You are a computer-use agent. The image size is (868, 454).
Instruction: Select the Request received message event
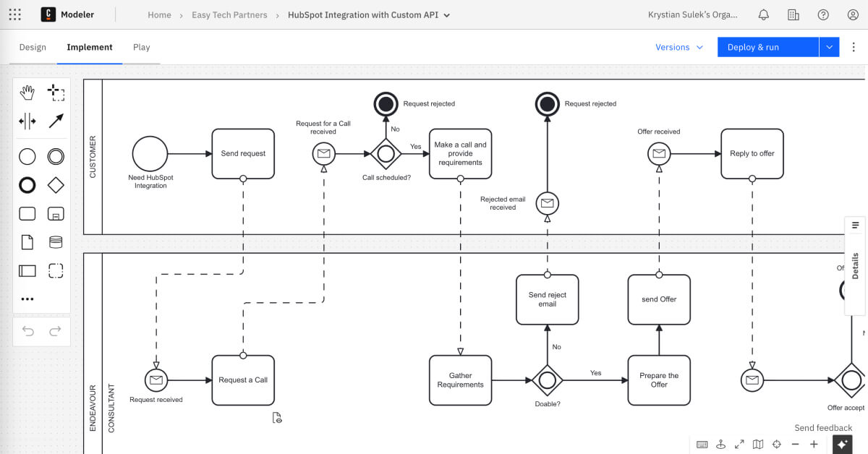coord(156,380)
